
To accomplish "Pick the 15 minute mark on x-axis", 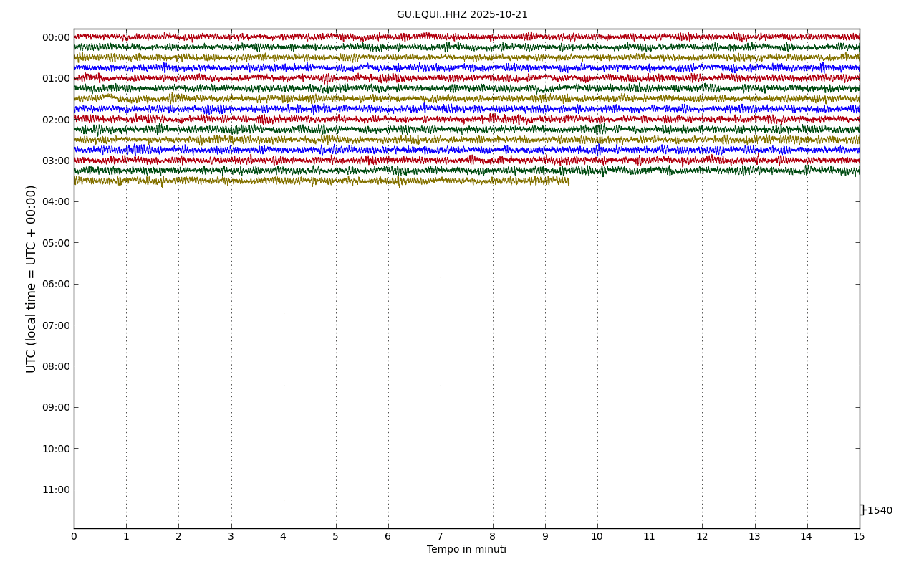I will point(859,537).
